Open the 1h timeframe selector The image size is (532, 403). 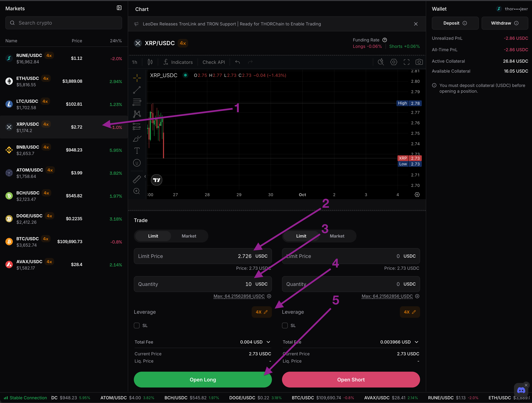tap(135, 62)
